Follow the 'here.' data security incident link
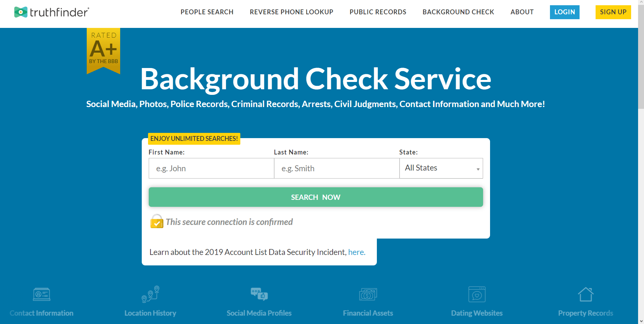The width and height of the screenshot is (644, 324). point(357,252)
